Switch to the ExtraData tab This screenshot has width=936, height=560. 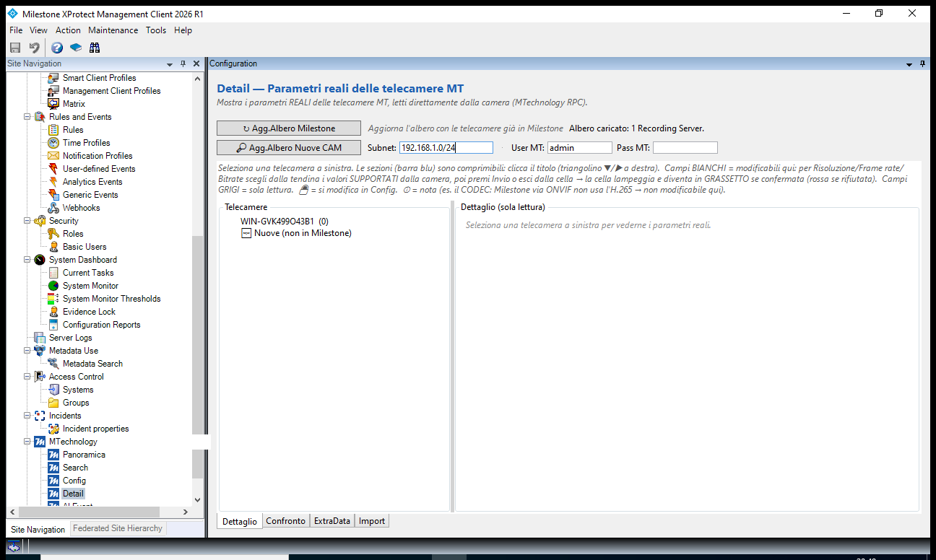(332, 521)
